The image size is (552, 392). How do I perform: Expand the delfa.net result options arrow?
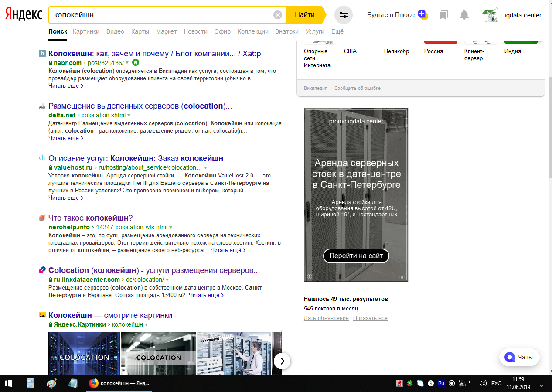pyautogui.click(x=129, y=116)
